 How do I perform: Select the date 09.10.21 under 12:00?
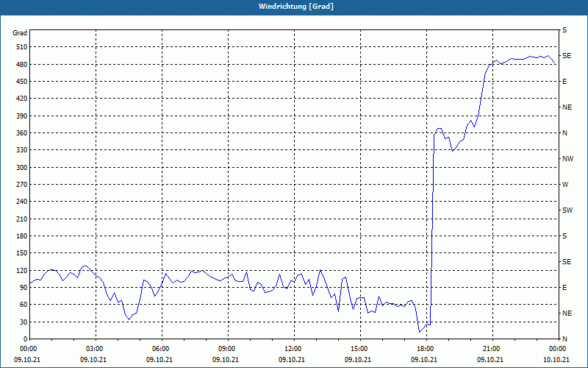[291, 359]
